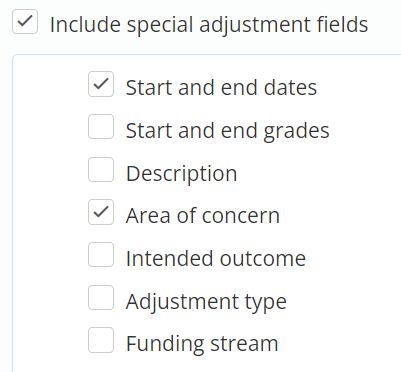
Task: Toggle off the checkmark beside Area of concern
Action: coord(101,212)
